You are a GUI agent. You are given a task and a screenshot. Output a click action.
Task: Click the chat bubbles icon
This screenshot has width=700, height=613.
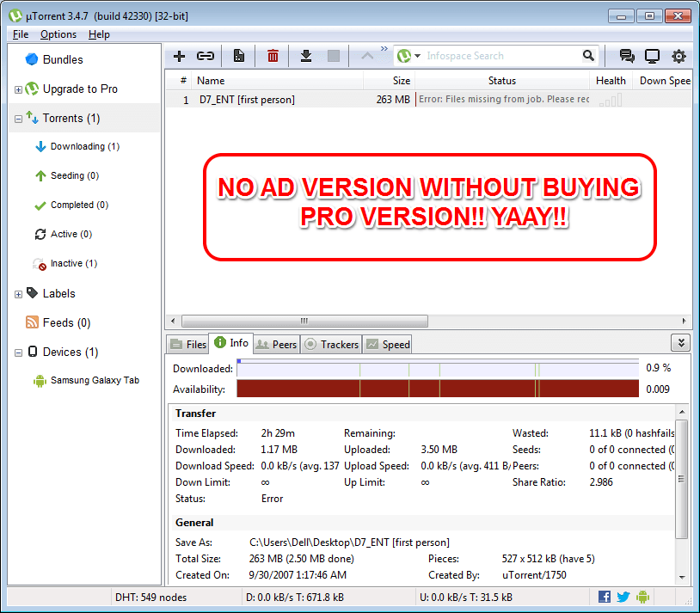pyautogui.click(x=627, y=56)
